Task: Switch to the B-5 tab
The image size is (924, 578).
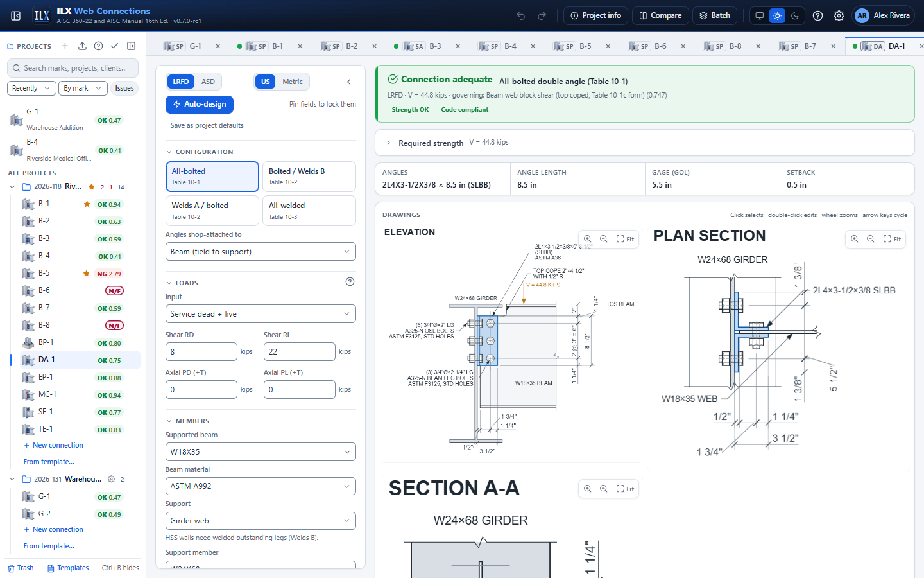Action: (x=579, y=46)
